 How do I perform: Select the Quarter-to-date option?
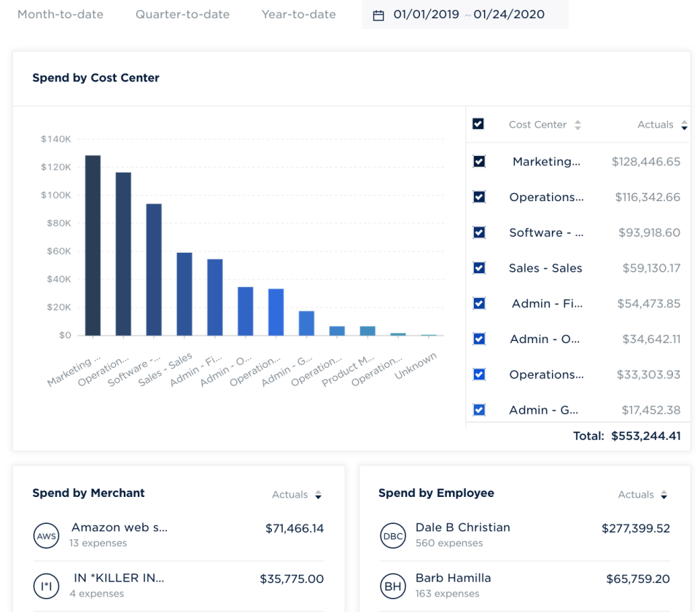click(x=181, y=14)
